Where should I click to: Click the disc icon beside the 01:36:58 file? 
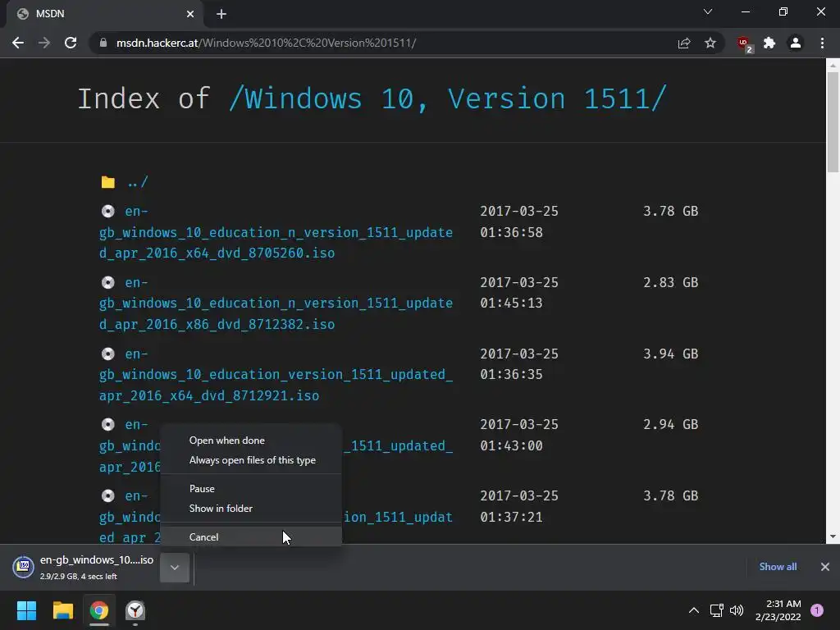click(x=108, y=211)
